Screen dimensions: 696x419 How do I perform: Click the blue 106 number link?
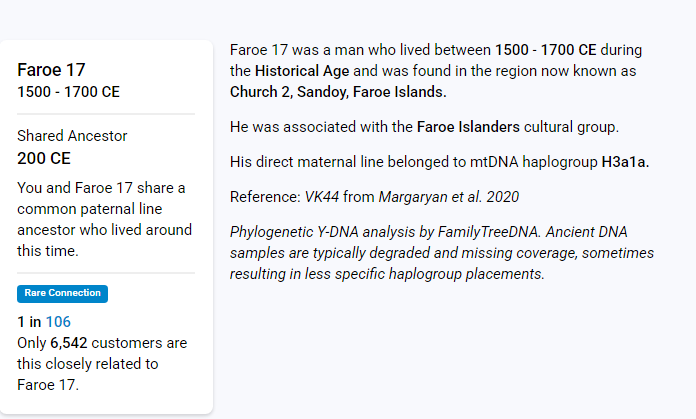point(58,322)
